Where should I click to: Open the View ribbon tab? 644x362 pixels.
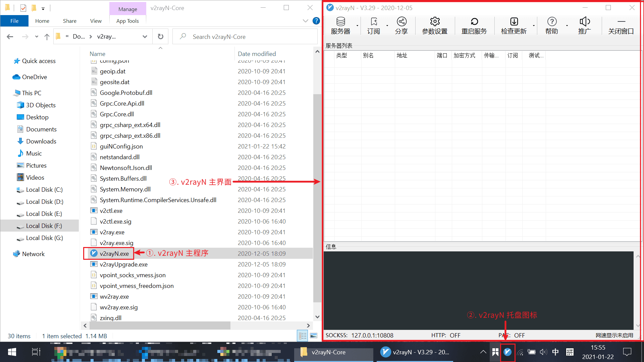tap(96, 21)
